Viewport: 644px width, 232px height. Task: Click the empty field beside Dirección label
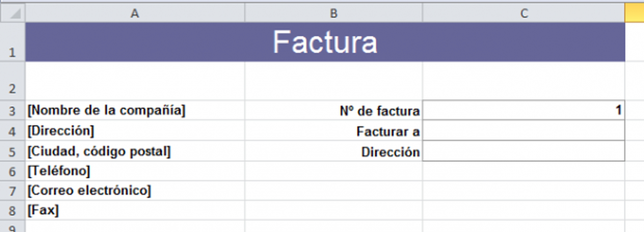(x=523, y=151)
